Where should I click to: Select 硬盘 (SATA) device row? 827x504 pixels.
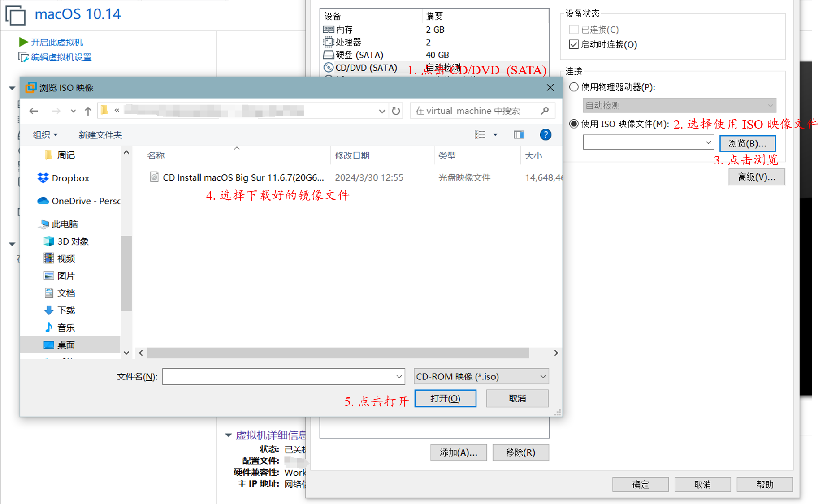434,55
